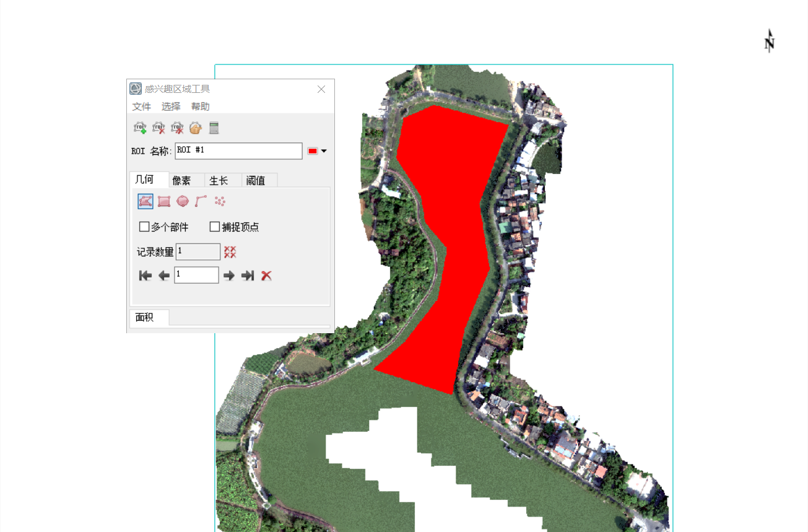Click the Compute Statistics calculator icon
808x532 pixels.
click(214, 128)
